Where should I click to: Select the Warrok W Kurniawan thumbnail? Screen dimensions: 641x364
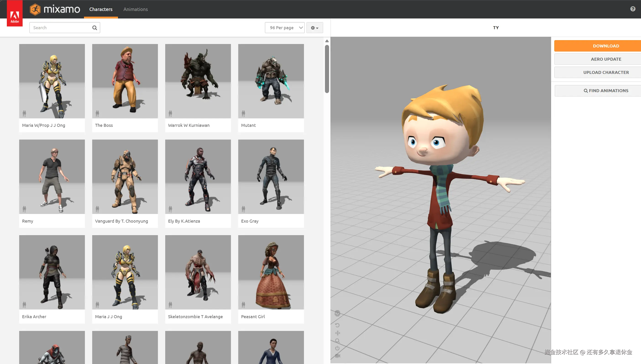[x=198, y=81]
